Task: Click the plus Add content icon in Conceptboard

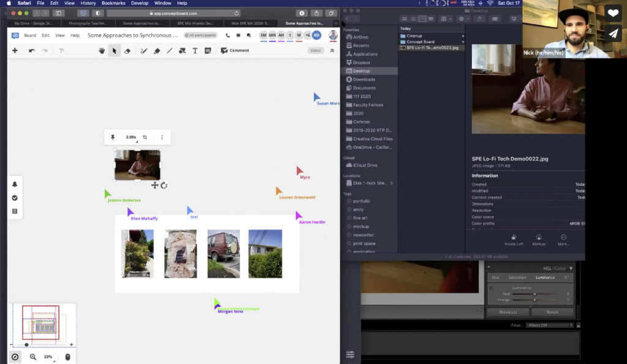Action: (15, 50)
